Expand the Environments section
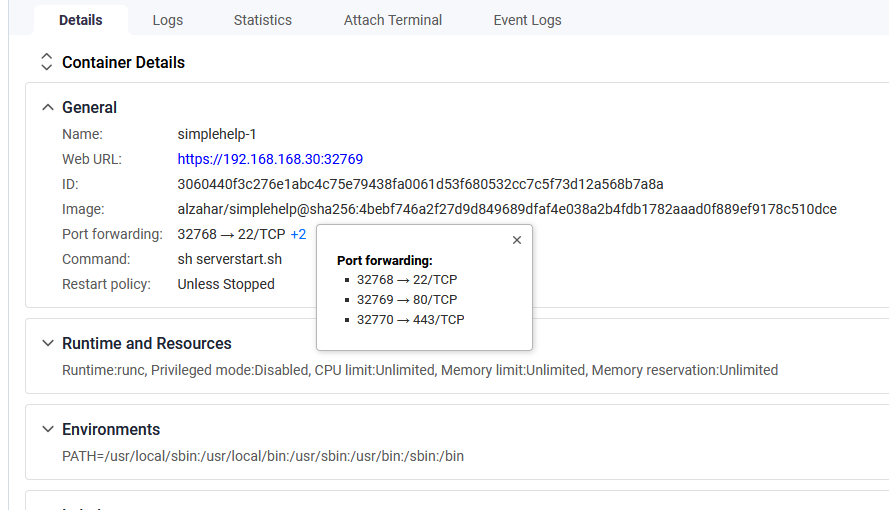Screen dimensions: 889x510 (x=48, y=429)
